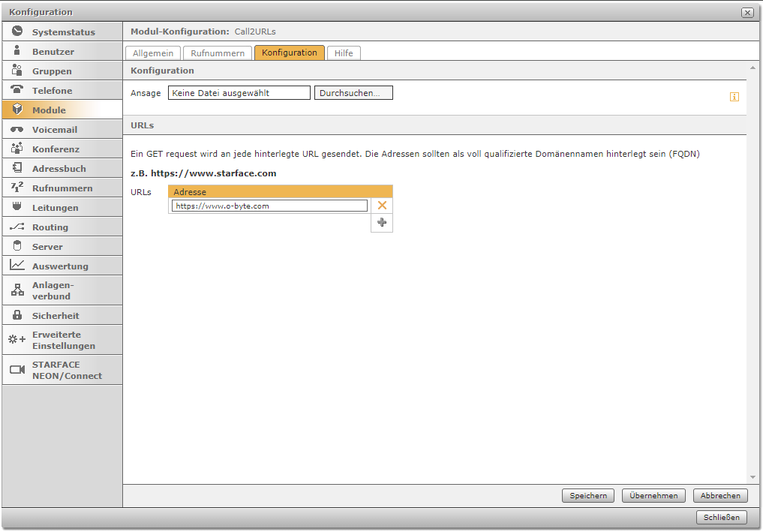Cancel with the Abbrechen button

point(720,495)
